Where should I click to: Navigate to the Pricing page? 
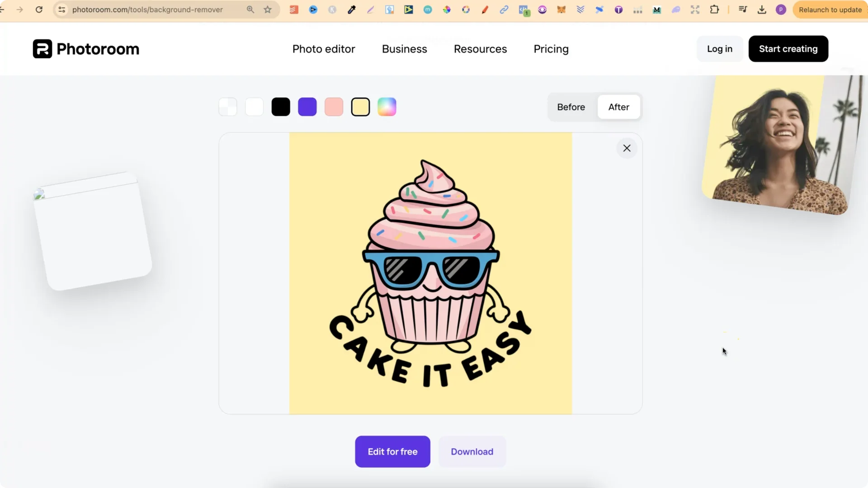tap(551, 49)
